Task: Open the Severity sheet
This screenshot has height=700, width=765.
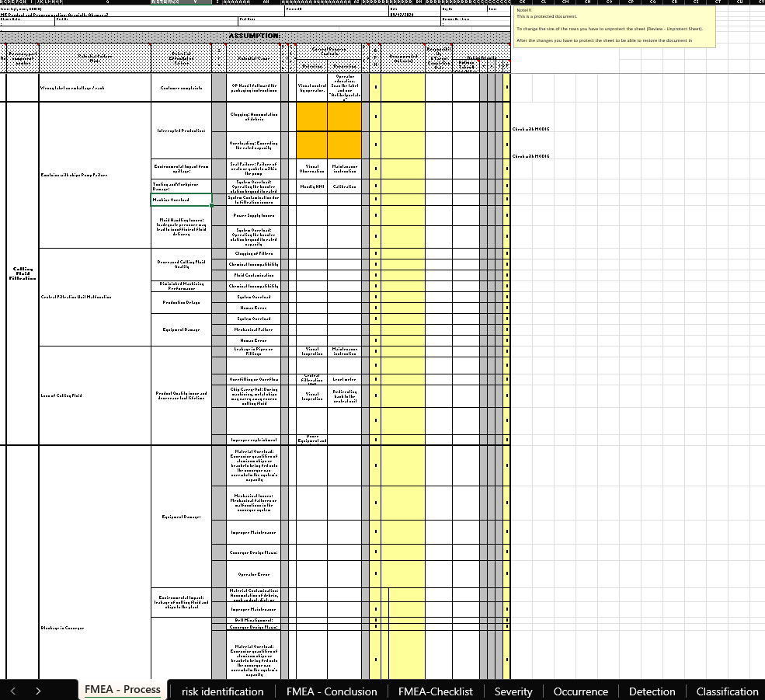Action: [513, 691]
